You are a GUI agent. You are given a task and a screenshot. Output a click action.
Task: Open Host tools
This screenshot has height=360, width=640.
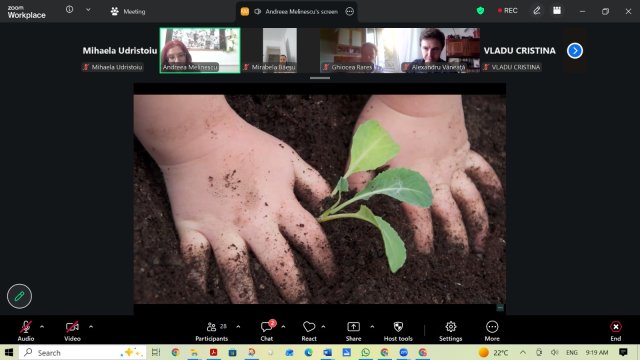tap(398, 331)
